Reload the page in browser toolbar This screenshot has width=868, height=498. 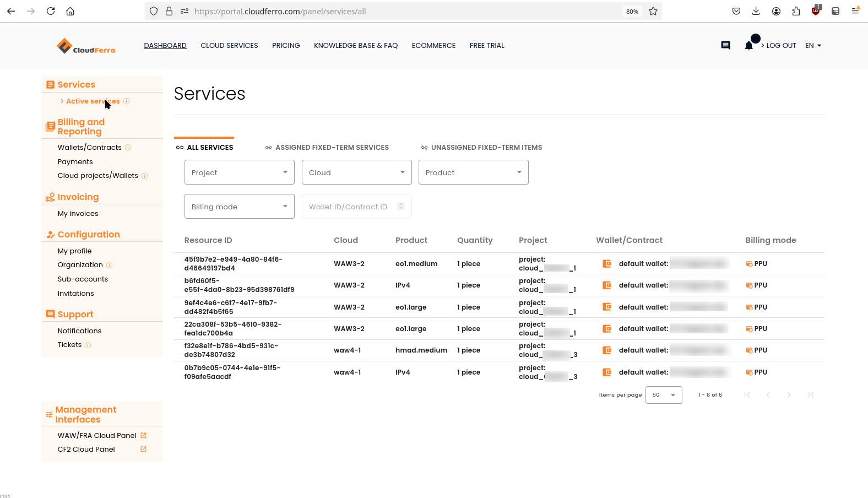click(x=51, y=12)
